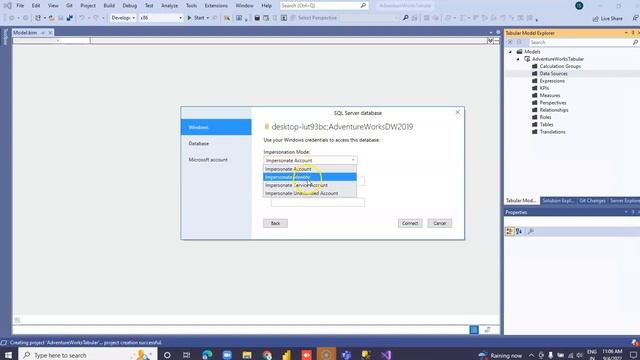
Task: Click the Undo toolbar icon
Action: (82, 18)
